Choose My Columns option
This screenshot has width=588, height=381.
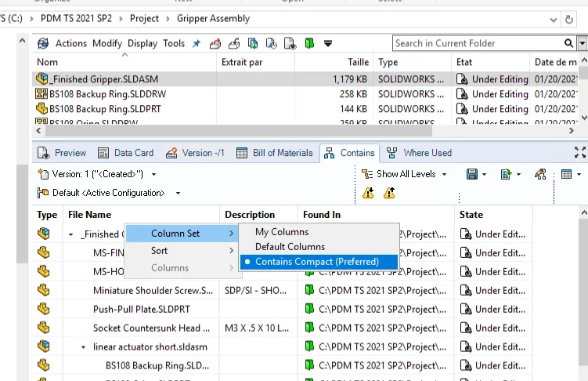point(282,232)
